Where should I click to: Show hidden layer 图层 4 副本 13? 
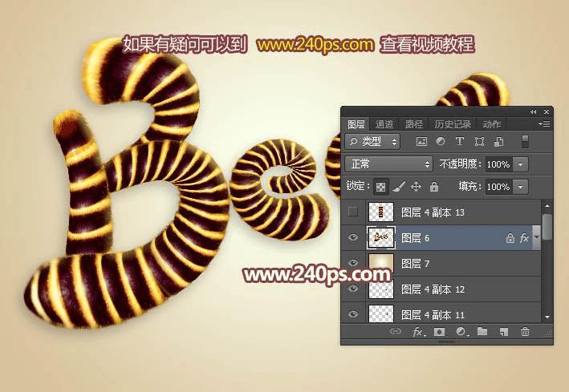(x=353, y=212)
